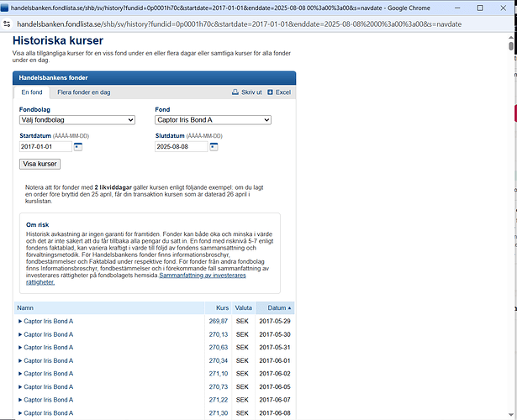The image size is (517, 420).
Task: Click the Historiska kurser heading
Action: [x=58, y=40]
